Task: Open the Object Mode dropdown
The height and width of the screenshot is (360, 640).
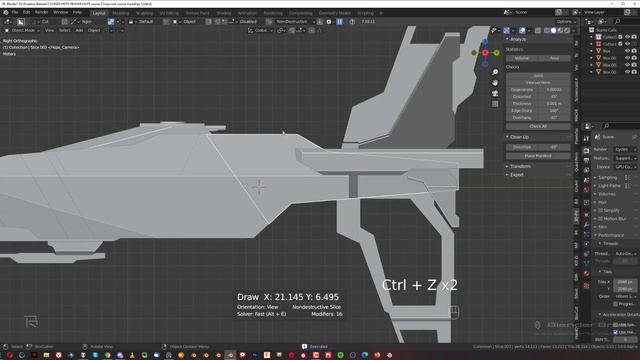Action: click(22, 30)
